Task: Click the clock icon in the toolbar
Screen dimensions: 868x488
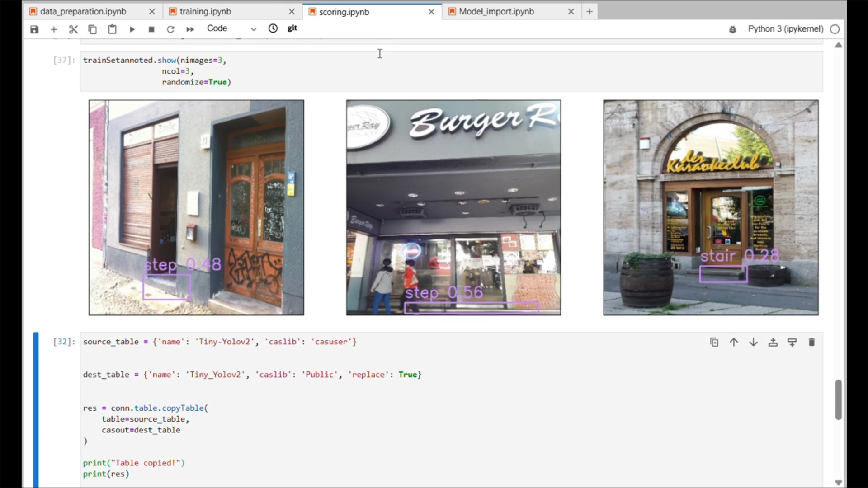Action: pos(273,28)
